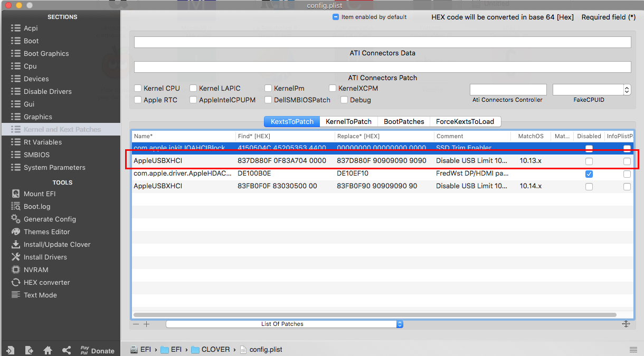
Task: Click the import configuration icon in the bottom bar
Action: pos(10,350)
